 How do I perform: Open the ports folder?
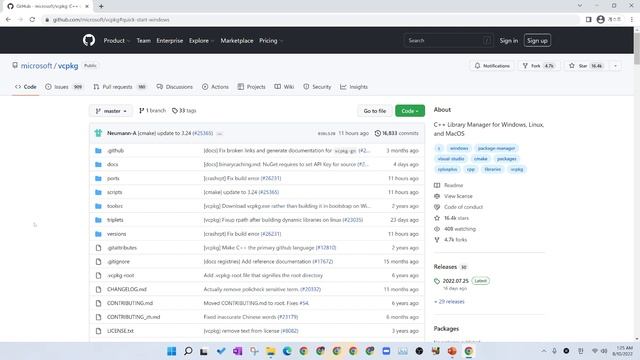tap(113, 178)
